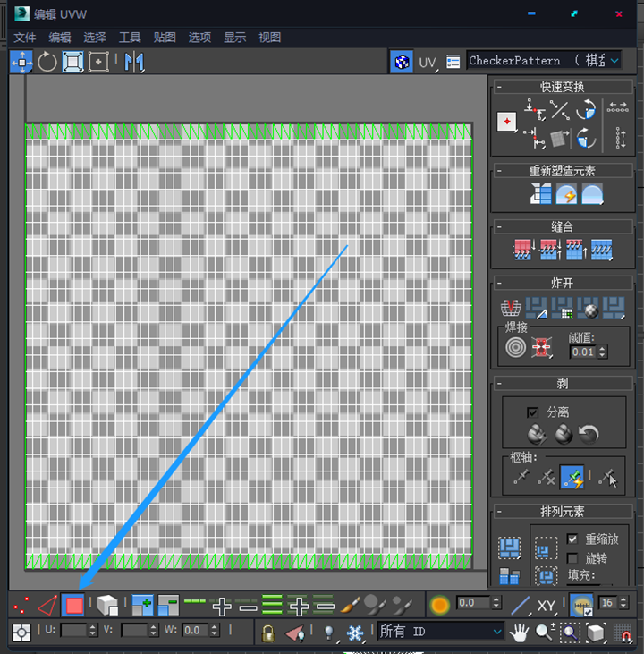644x654 pixels.
Task: Click the Quick Peel icon
Action: (538, 434)
